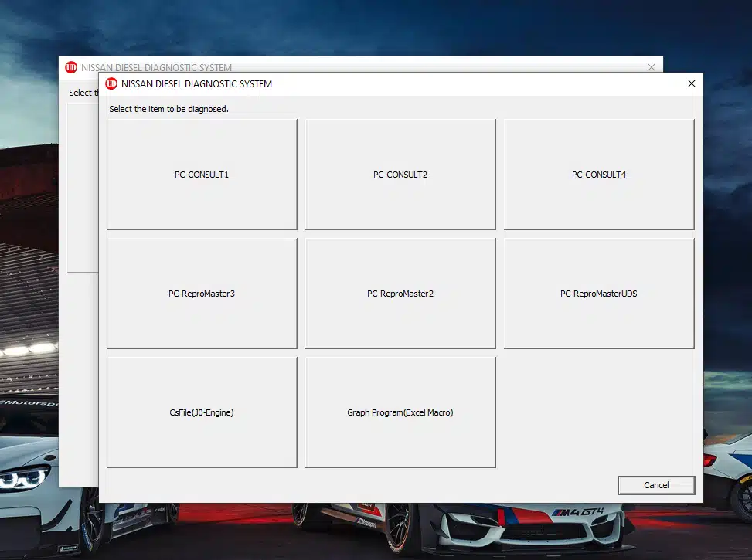Click the UD logo icon in front dialog title bar
This screenshot has width=752, height=560.
point(111,83)
